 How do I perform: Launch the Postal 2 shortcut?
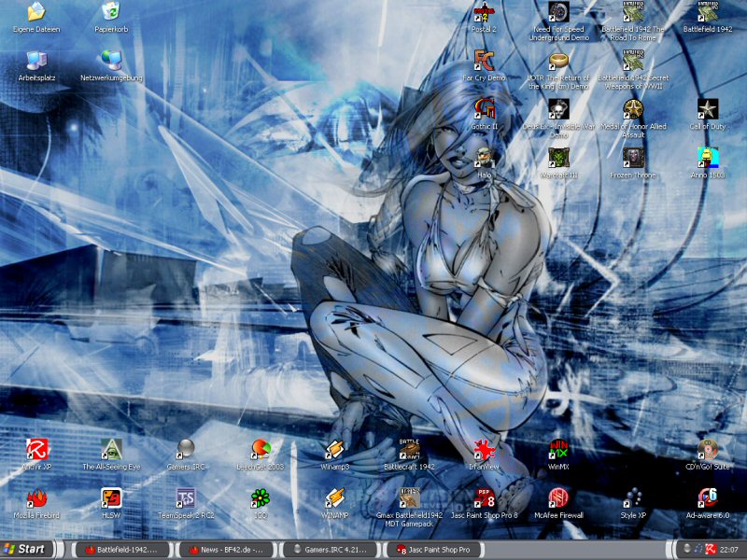[484, 12]
